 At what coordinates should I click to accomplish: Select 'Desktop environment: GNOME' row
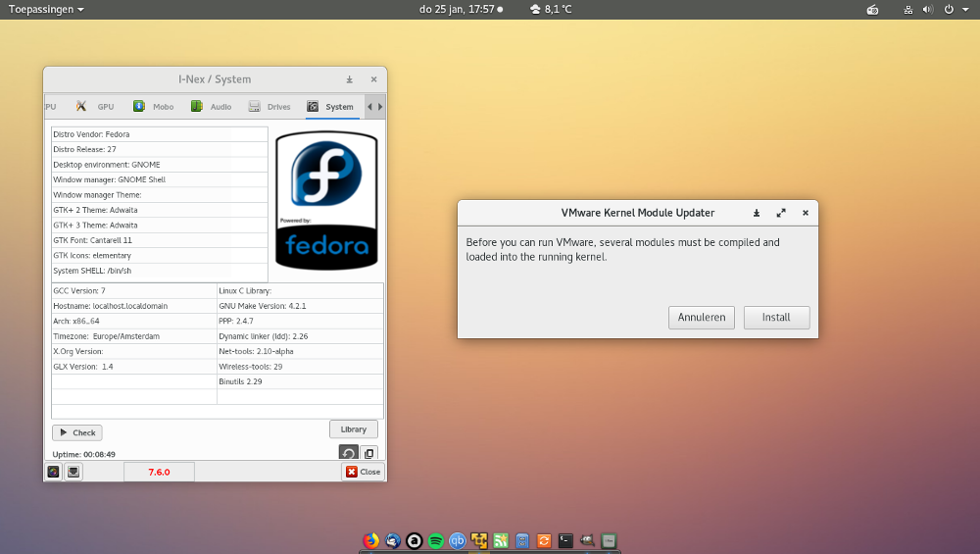[x=160, y=165]
